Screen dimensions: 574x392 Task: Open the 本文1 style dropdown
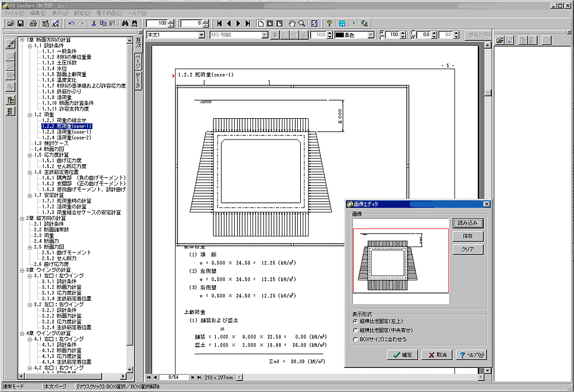(x=201, y=35)
